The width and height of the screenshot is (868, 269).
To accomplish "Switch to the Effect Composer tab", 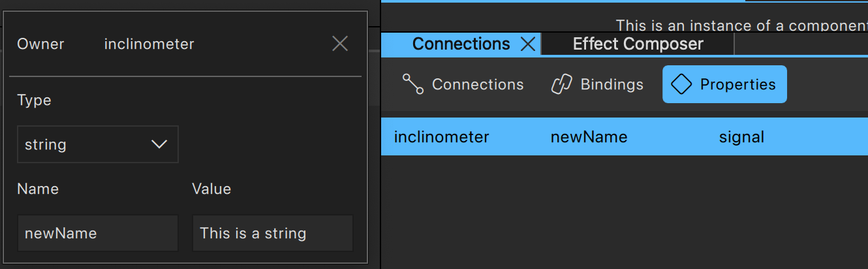I will [x=638, y=44].
